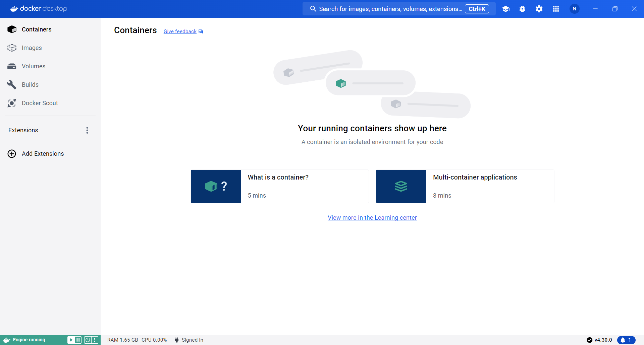Restore down the Docker Desktop window
This screenshot has width=644, height=345.
click(x=615, y=9)
